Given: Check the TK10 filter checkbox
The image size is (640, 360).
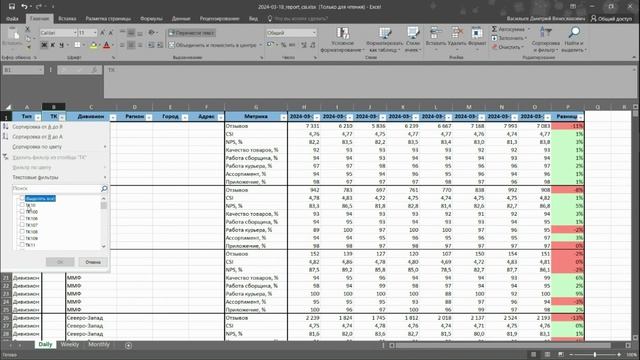Looking at the screenshot, I should tap(22, 205).
